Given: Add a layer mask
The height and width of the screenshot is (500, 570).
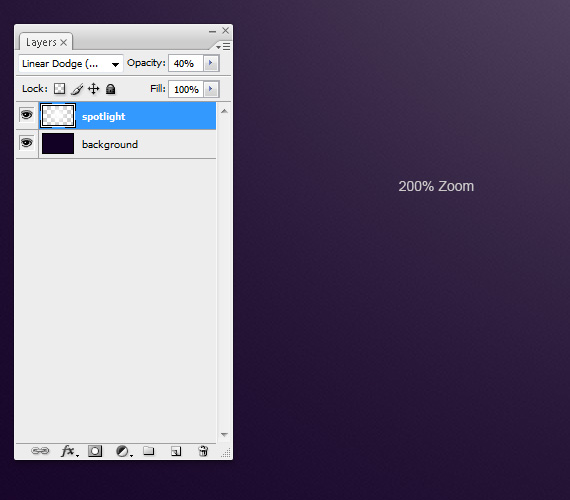Looking at the screenshot, I should click(x=95, y=451).
